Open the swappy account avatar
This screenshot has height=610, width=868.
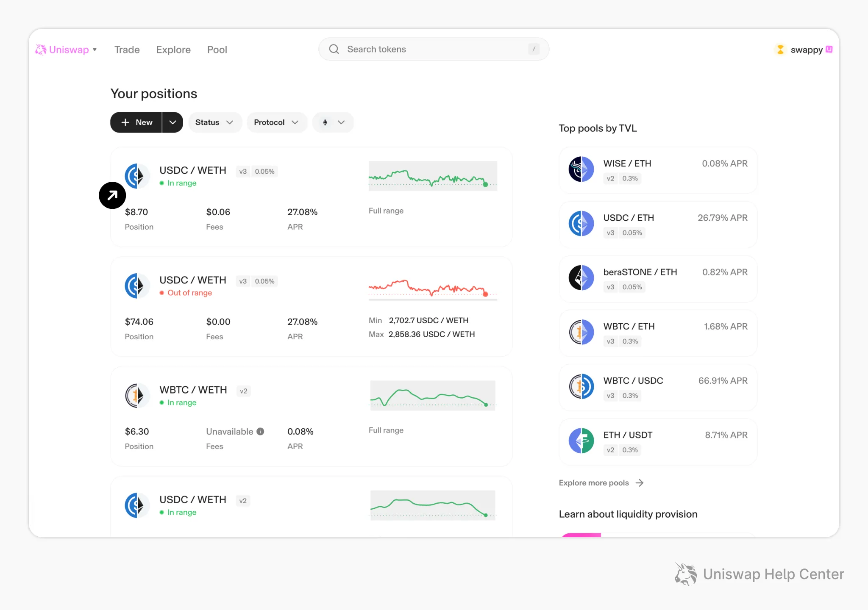[780, 50]
